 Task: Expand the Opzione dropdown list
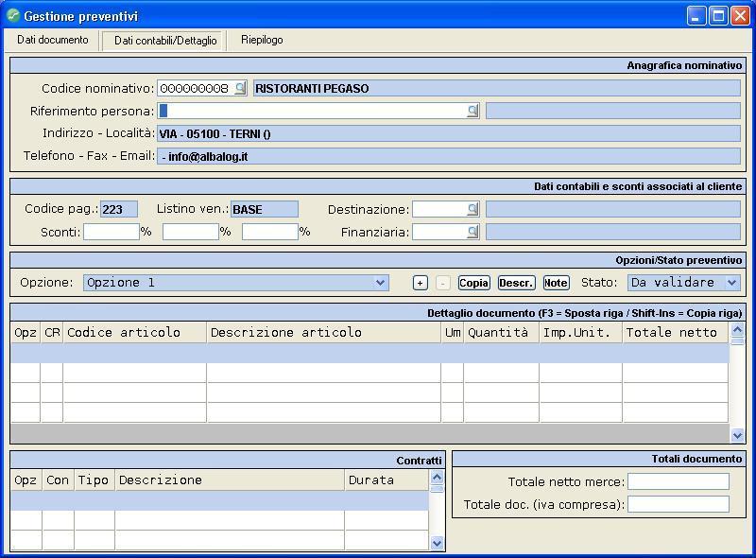point(380,283)
